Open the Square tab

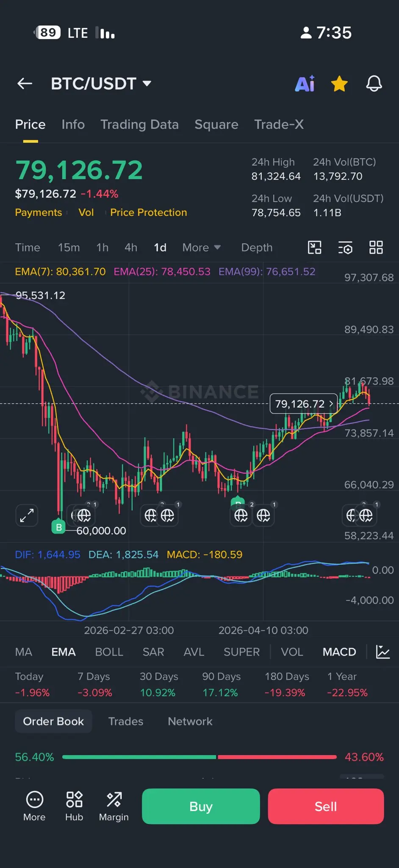216,124
